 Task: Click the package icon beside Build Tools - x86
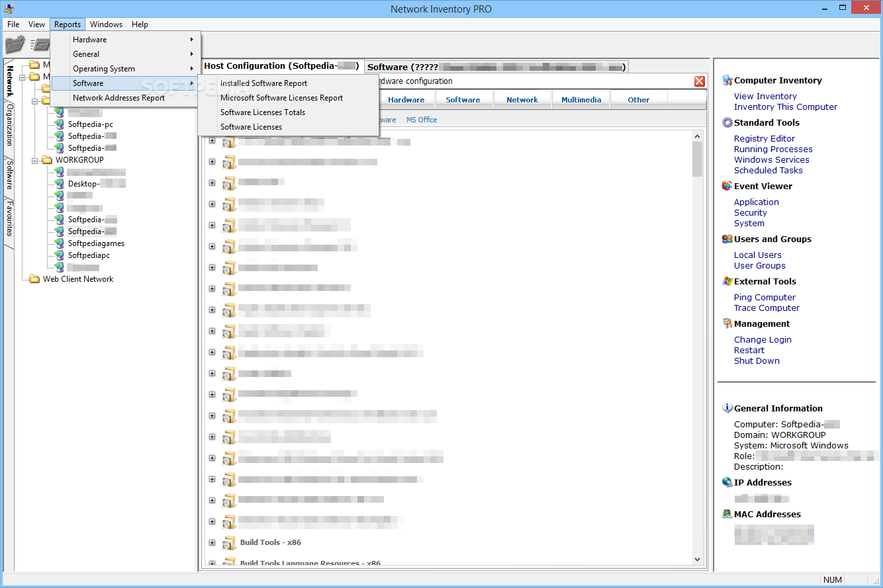tap(229, 543)
